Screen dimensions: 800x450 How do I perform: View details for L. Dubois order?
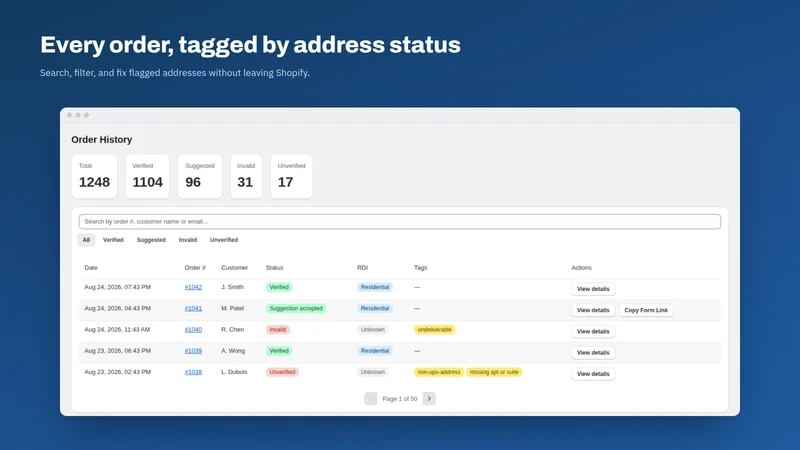593,374
